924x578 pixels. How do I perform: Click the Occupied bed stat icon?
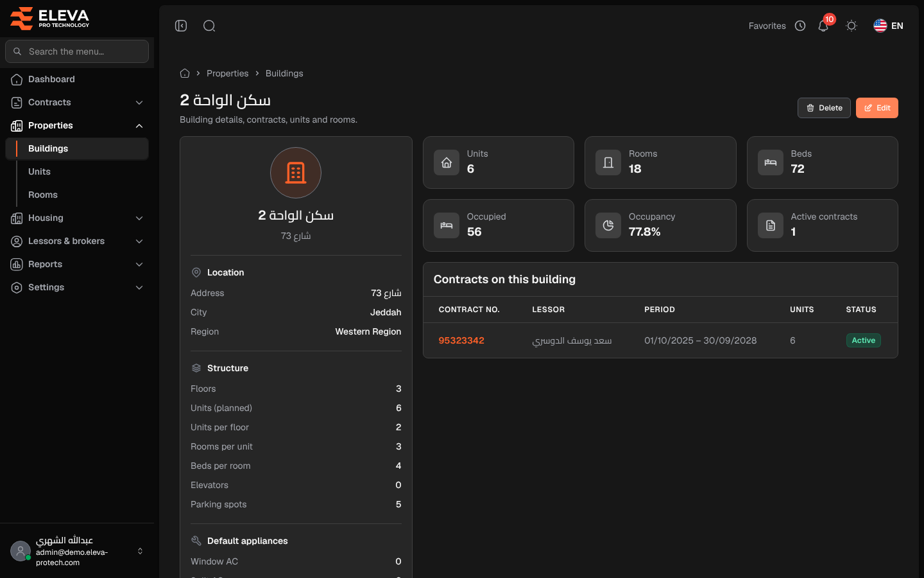[x=447, y=225]
